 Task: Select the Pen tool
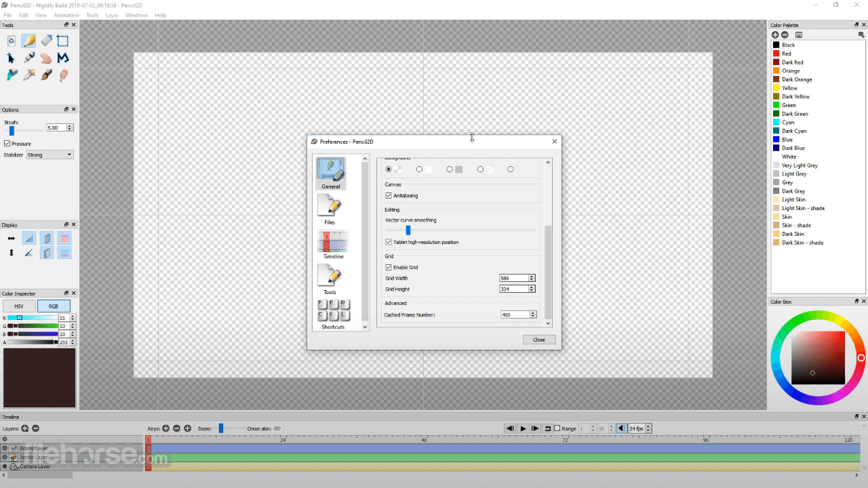[x=28, y=58]
